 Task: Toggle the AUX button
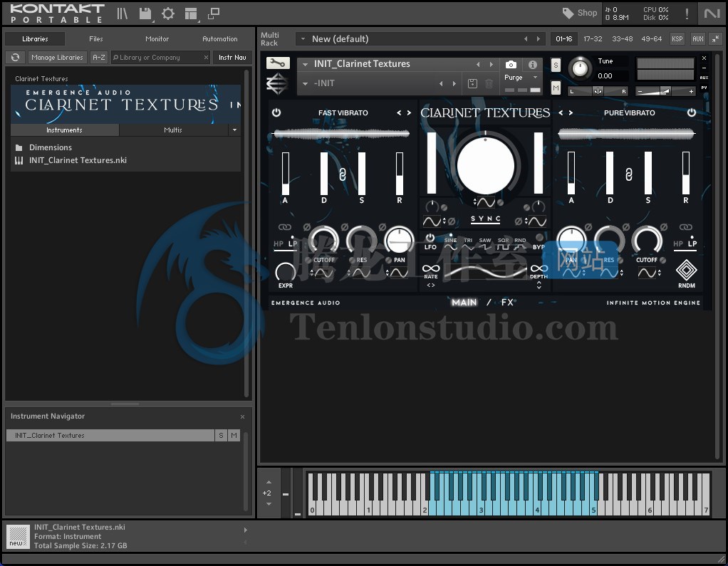[698, 39]
